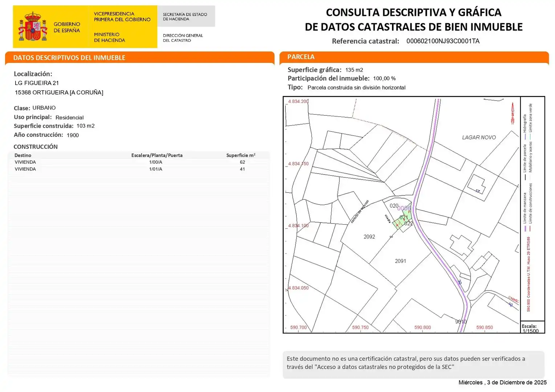Viewport: 555px width, 392px height.
Task: Select cadastral reference 000602100NJ93C0001TA
Action: (x=443, y=41)
